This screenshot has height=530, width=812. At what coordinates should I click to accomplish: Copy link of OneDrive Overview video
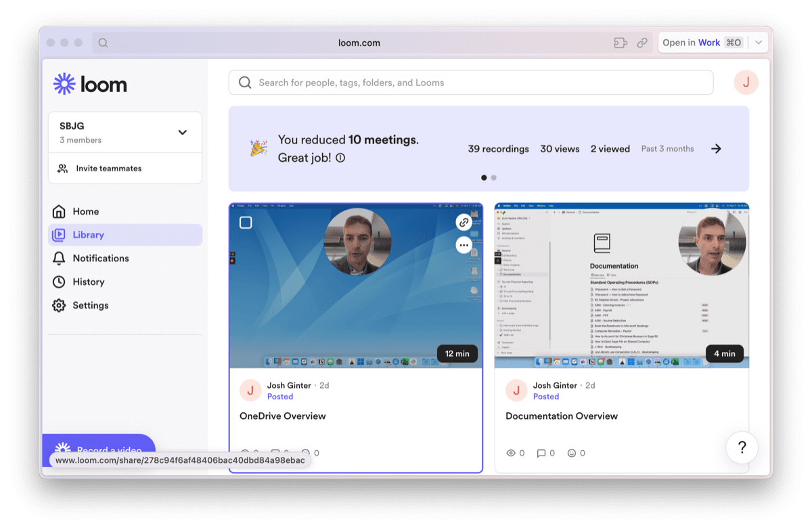464,222
